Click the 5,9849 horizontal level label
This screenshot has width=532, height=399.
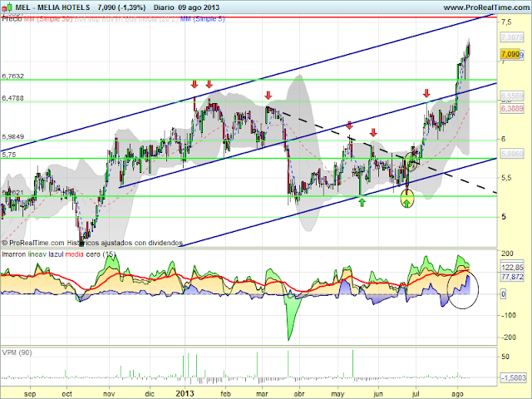pyautogui.click(x=13, y=136)
